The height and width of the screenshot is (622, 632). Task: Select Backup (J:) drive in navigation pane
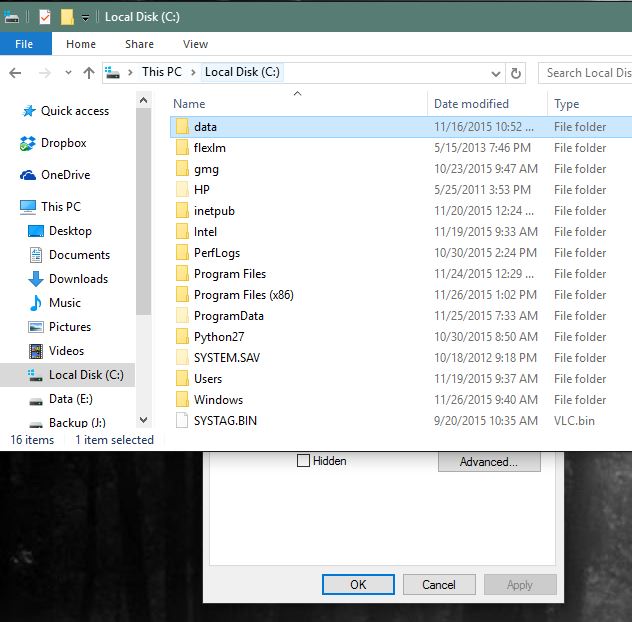[67, 422]
